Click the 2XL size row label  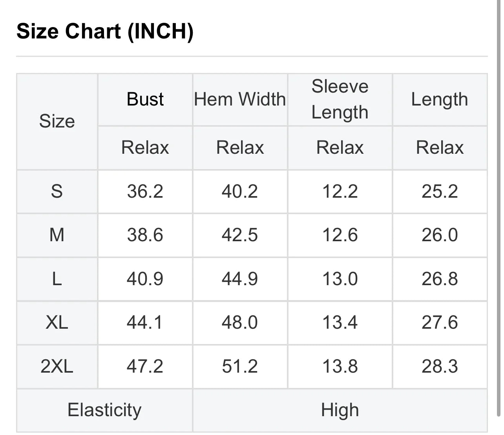pos(57,366)
